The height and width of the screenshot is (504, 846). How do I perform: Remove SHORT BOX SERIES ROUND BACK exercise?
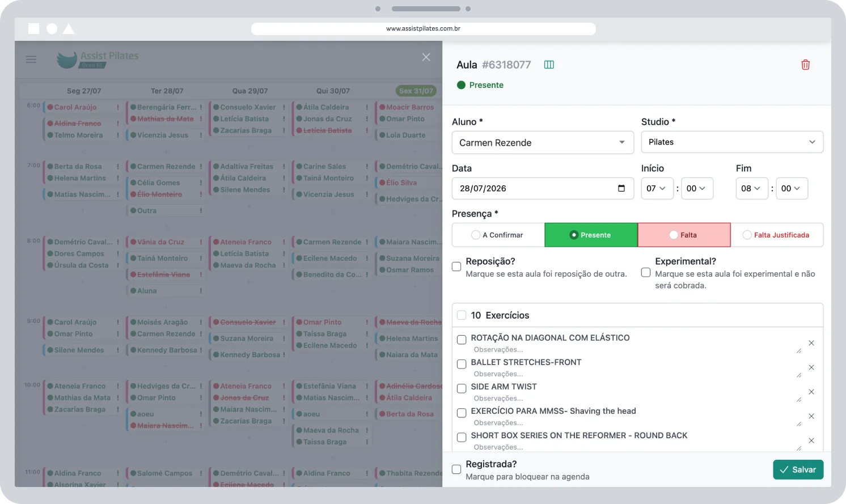coord(811,441)
